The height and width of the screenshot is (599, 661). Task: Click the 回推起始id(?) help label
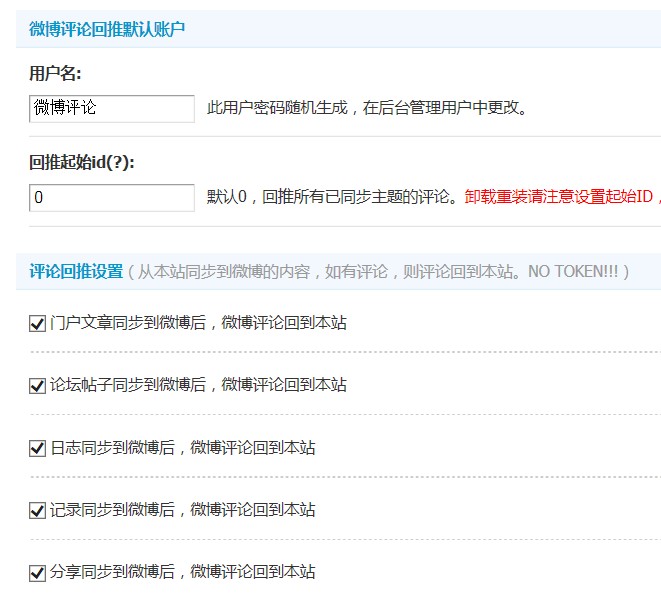click(81, 163)
